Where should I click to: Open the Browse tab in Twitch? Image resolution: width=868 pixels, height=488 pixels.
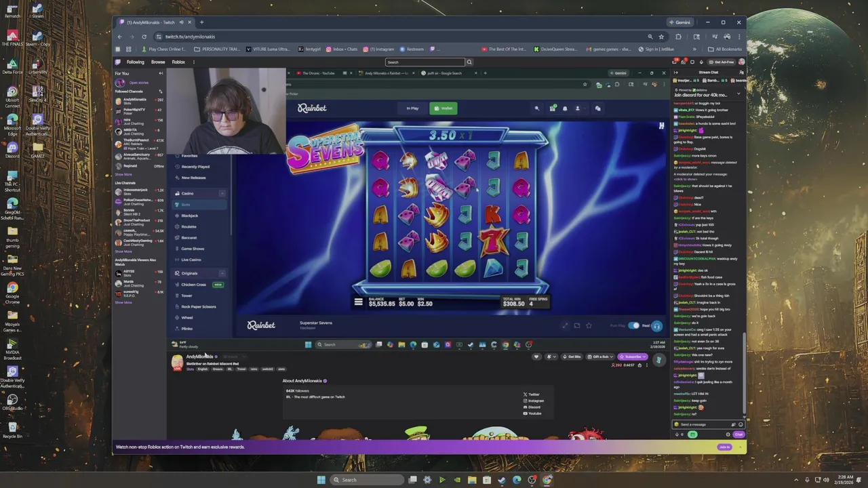click(x=158, y=62)
